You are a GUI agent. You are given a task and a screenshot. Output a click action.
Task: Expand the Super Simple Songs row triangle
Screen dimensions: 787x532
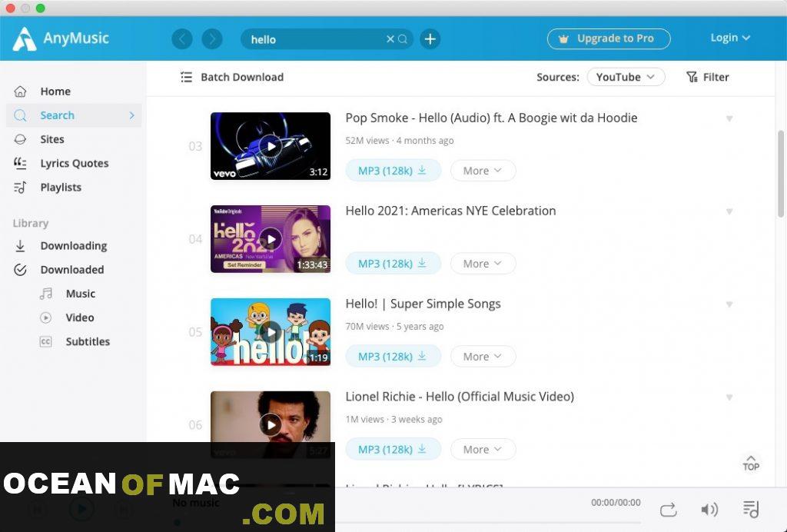(729, 304)
